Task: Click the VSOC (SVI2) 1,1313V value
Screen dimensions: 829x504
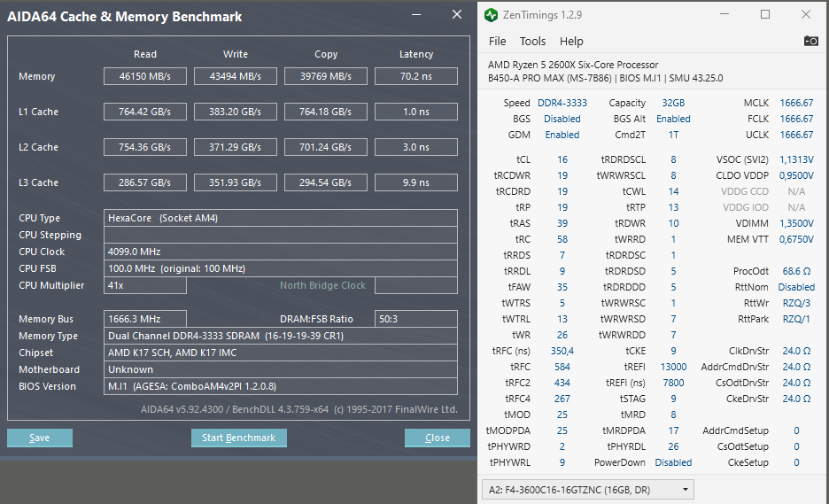Action: coord(796,159)
